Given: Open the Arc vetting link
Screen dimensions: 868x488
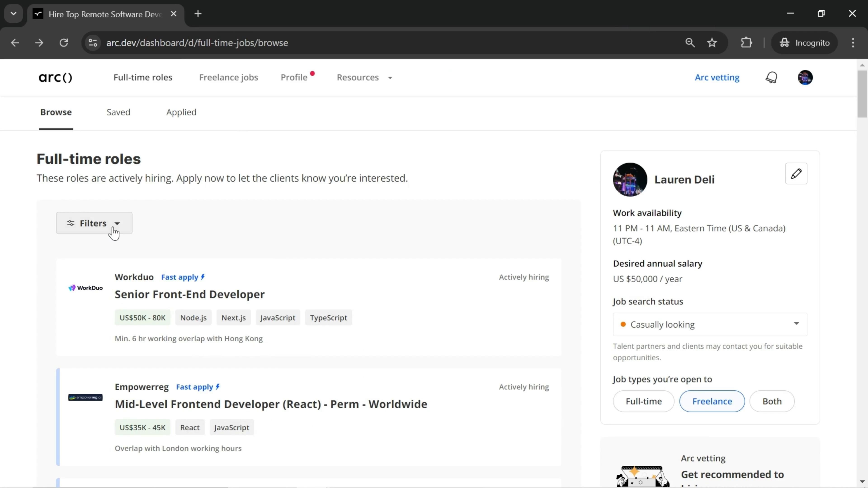Looking at the screenshot, I should pyautogui.click(x=717, y=77).
